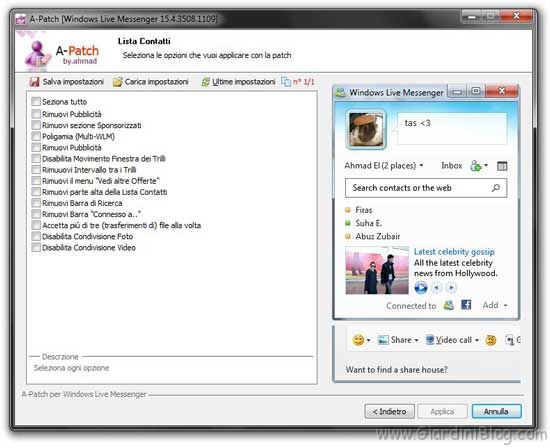Screen dimensions: 550x448
Task: Open the Share dropdown arrow
Action: point(416,340)
